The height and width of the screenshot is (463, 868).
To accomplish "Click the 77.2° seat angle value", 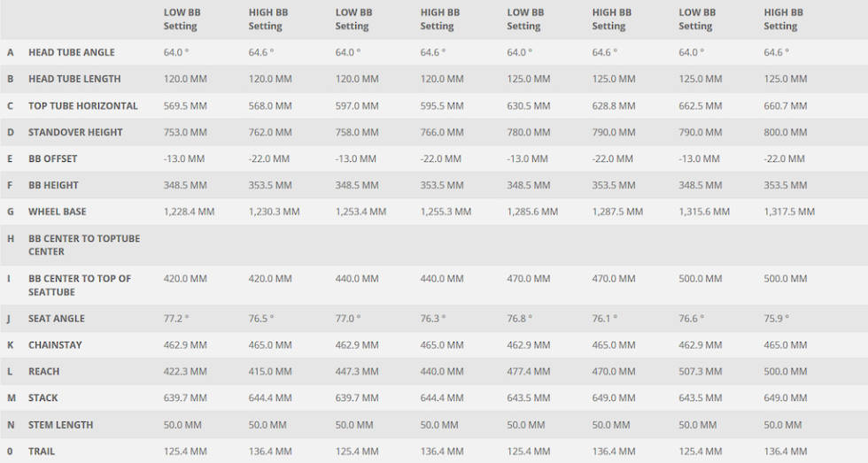I will [176, 319].
